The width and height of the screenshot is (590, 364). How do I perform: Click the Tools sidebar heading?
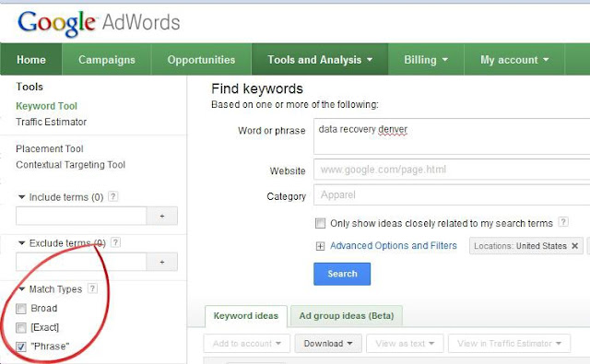coord(29,87)
